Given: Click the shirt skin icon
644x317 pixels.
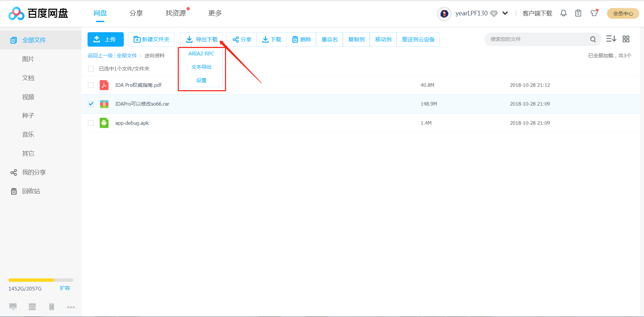Looking at the screenshot, I should pos(594,13).
